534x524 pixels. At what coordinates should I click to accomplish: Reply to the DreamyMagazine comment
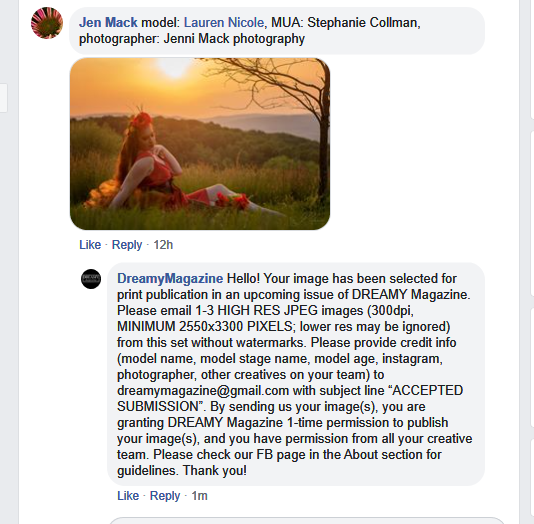pyautogui.click(x=165, y=495)
